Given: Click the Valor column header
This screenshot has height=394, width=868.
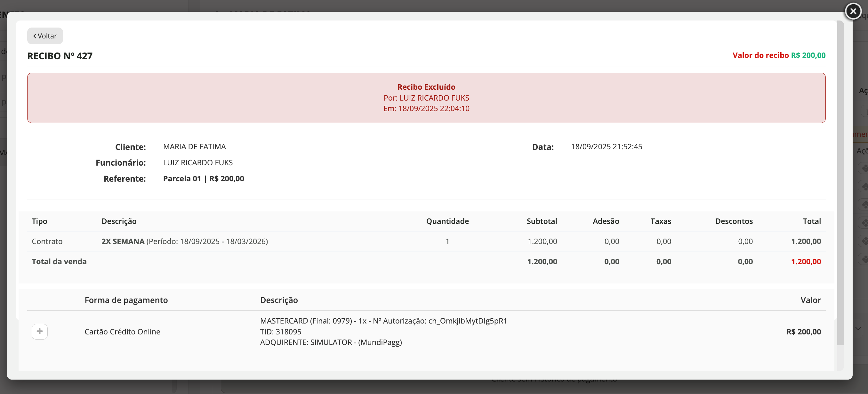Looking at the screenshot, I should click(810, 300).
